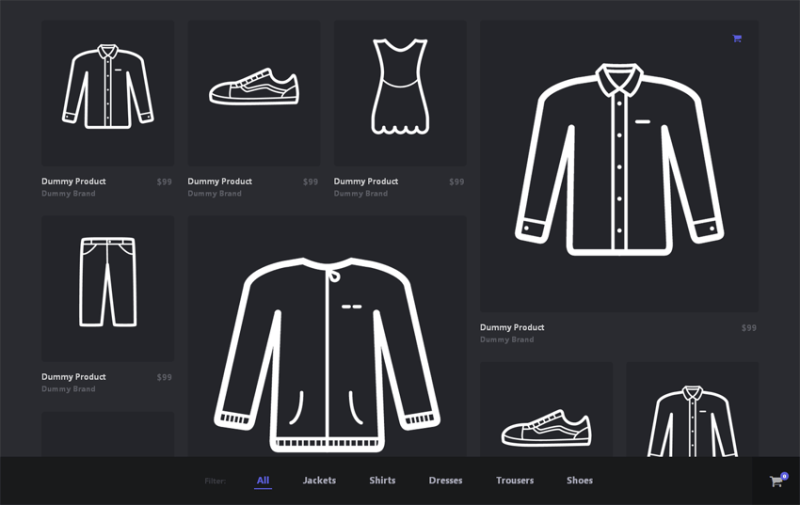Click the small cart icon on large shirt card
The image size is (800, 505).
click(737, 39)
